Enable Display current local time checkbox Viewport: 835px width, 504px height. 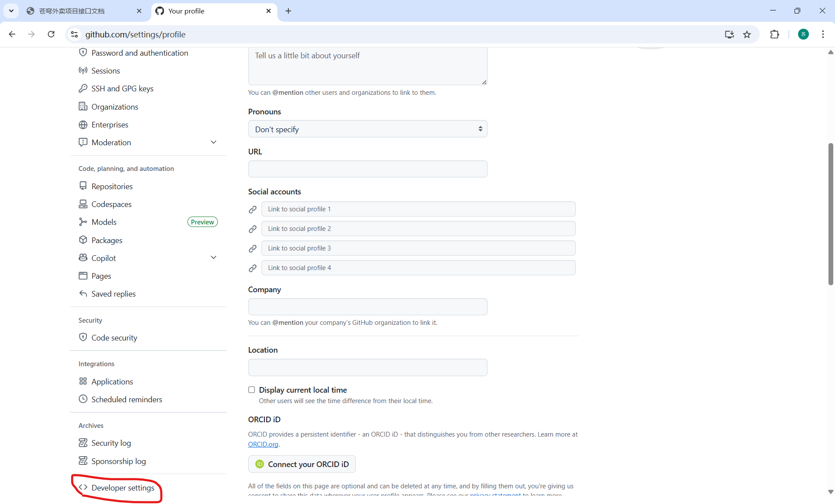pos(251,390)
